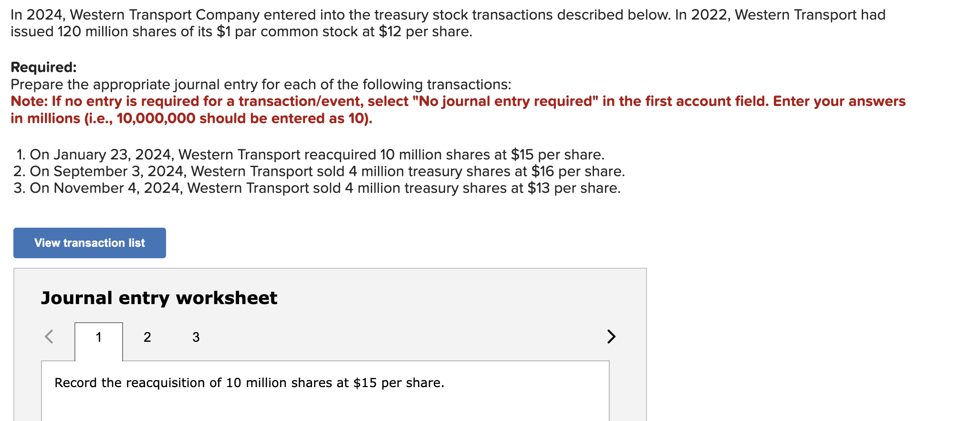The image size is (980, 421).
Task: Click the red 'in millions' example line
Action: (191, 118)
